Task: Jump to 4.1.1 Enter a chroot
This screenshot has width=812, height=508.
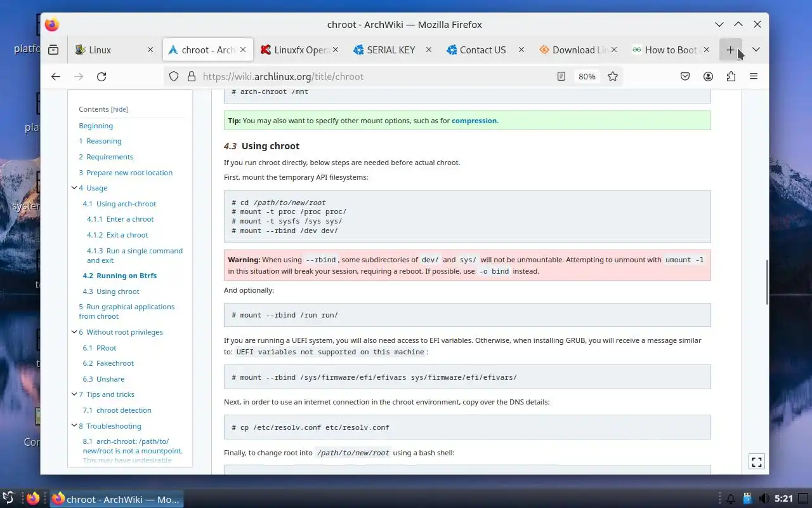Action: pos(121,219)
